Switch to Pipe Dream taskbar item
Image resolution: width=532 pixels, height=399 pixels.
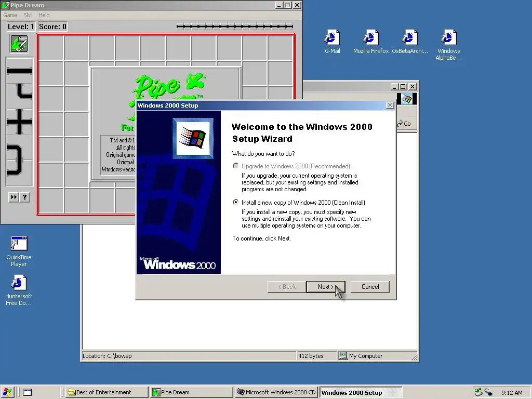click(191, 392)
